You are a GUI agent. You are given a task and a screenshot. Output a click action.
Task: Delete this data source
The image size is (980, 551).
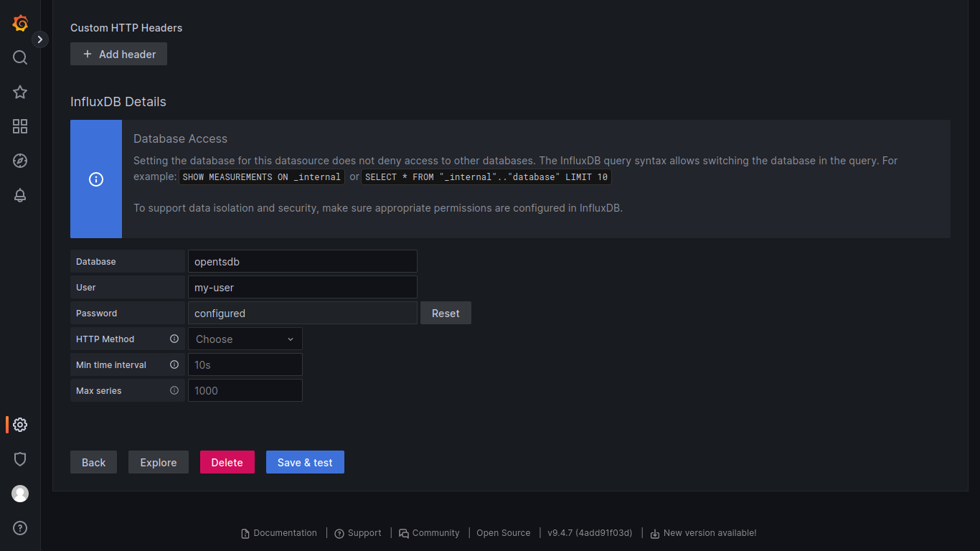(x=227, y=463)
